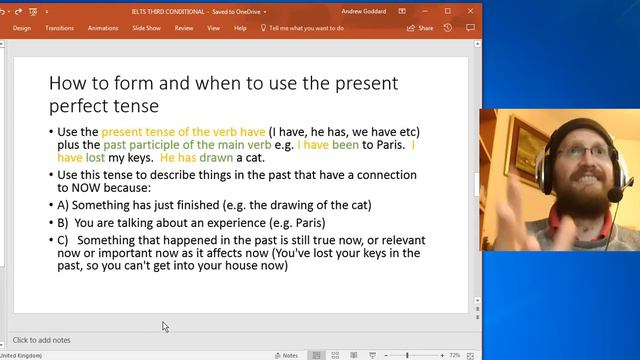Go to the Slide Show tab
This screenshot has height=360, width=640.
pyautogui.click(x=147, y=28)
